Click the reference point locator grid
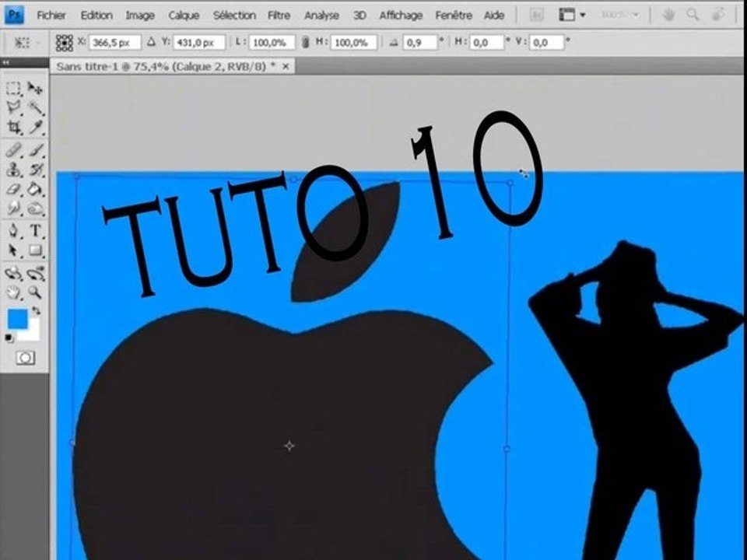This screenshot has height=560, width=747. coord(65,43)
